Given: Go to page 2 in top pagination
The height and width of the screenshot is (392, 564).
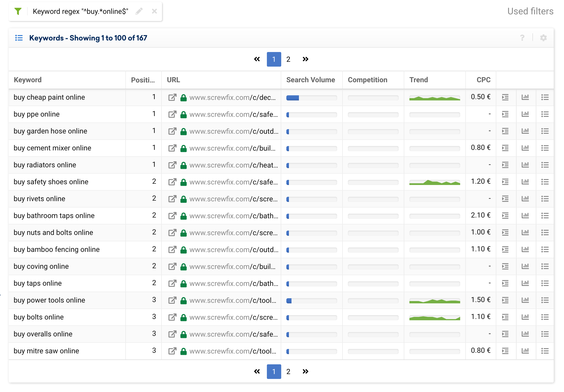Looking at the screenshot, I should click(x=288, y=59).
